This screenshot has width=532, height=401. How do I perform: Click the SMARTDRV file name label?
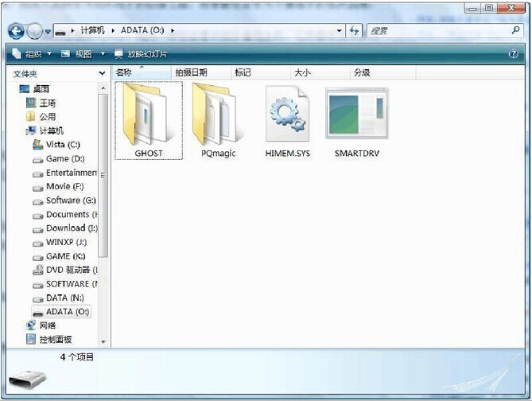(357, 154)
